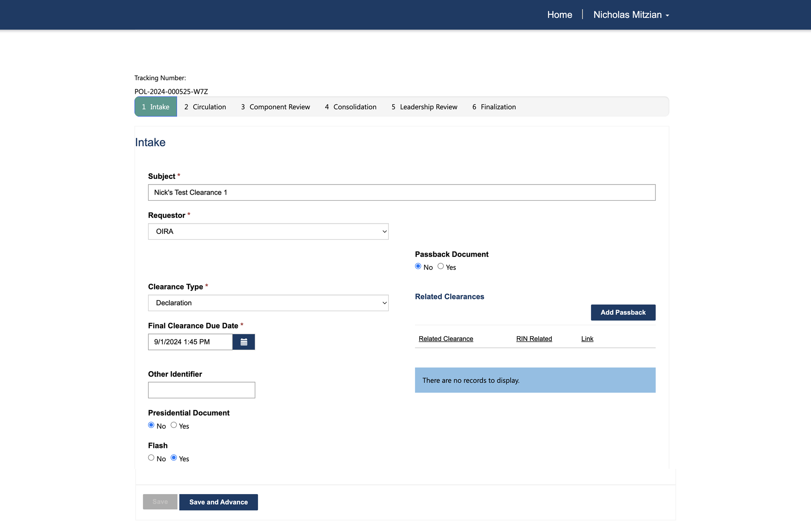The width and height of the screenshot is (811, 532).
Task: Open the Consolidation step tab
Action: [350, 107]
